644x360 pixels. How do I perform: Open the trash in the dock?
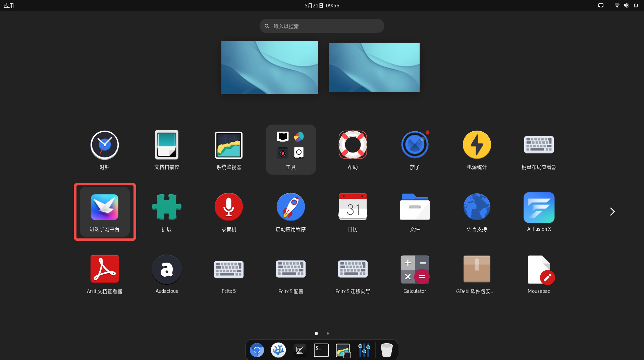[x=387, y=350]
